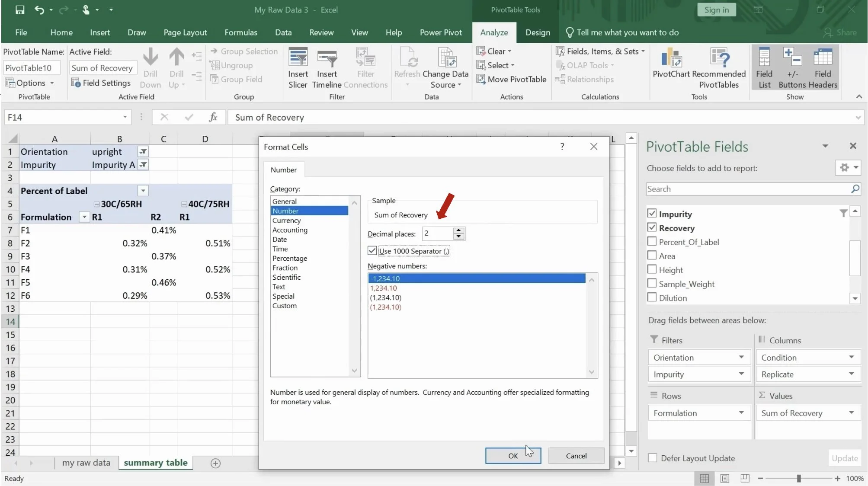Click the Move PivotTable icon
Viewport: 868px width, 486px height.
(x=481, y=79)
